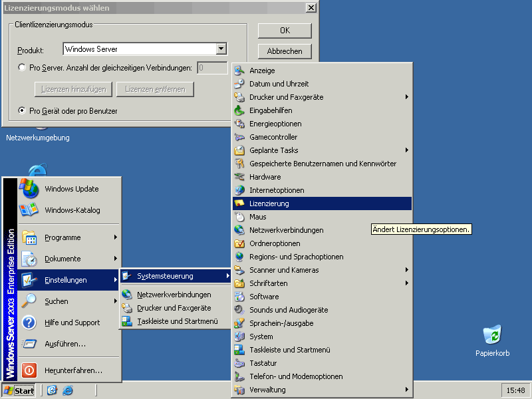
Task: Select Netzwerkverbindungen in the Systemsteuerung list
Action: (x=322, y=230)
